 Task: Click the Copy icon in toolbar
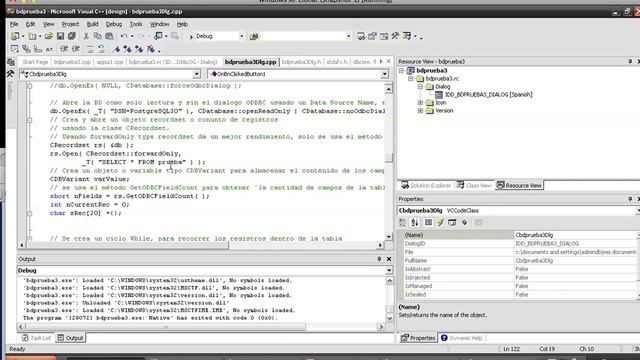98,36
